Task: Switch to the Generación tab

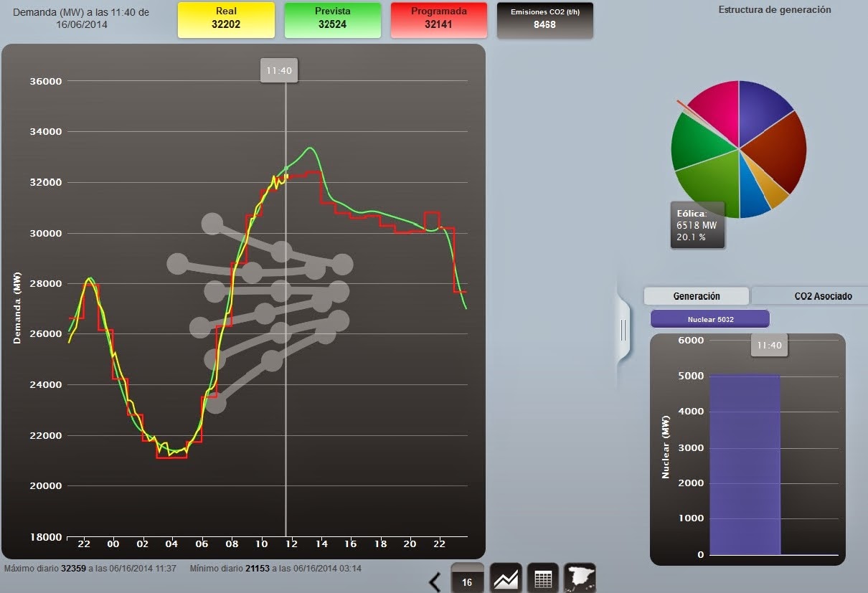Action: point(696,295)
